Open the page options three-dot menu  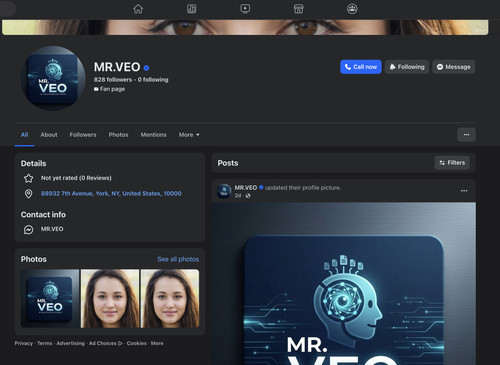466,135
